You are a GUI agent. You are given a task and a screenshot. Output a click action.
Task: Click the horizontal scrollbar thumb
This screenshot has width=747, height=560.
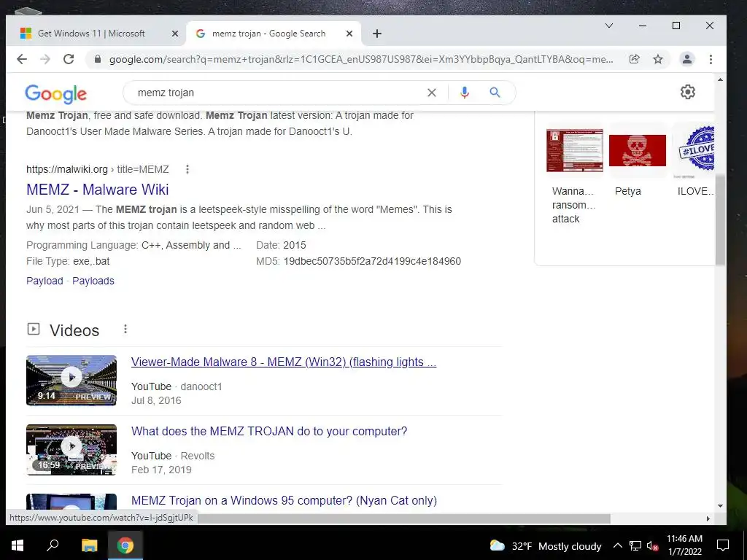tap(404, 518)
